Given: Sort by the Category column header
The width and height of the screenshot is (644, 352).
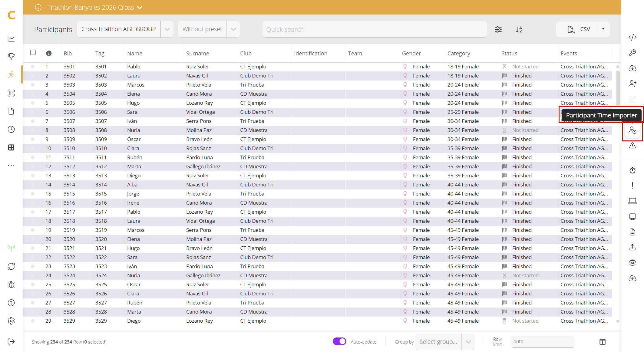Looking at the screenshot, I should [x=459, y=53].
